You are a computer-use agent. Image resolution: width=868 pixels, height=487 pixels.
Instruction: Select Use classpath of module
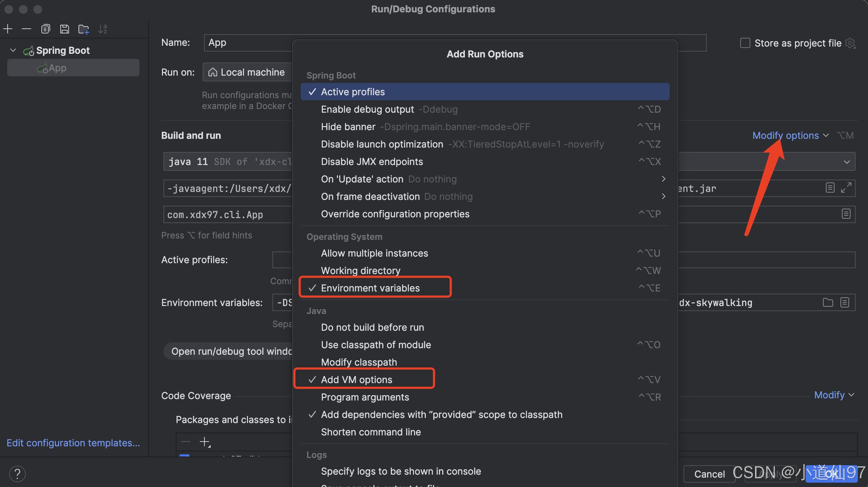coord(485,345)
